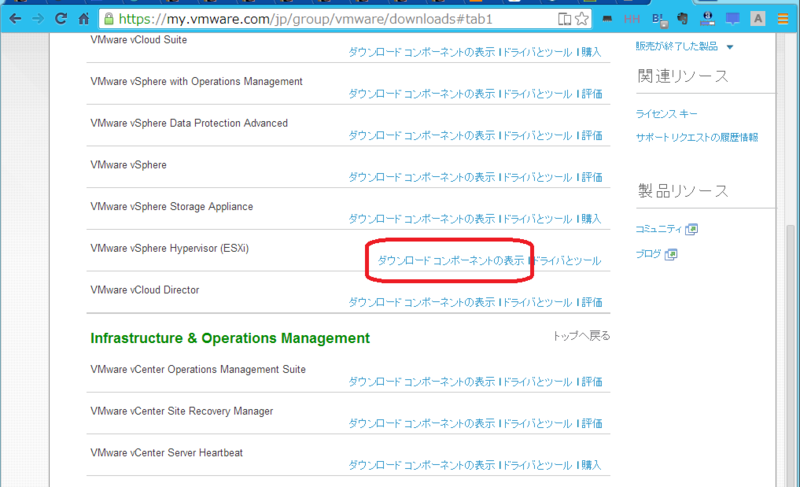800x487 pixels.
Task: Open ドライバとツール for vCenter Server Heartbeat
Action: click(537, 466)
